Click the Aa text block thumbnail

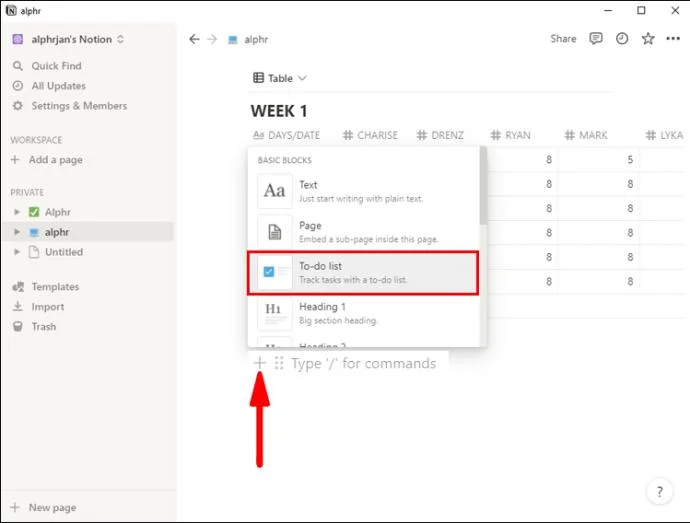pyautogui.click(x=275, y=191)
